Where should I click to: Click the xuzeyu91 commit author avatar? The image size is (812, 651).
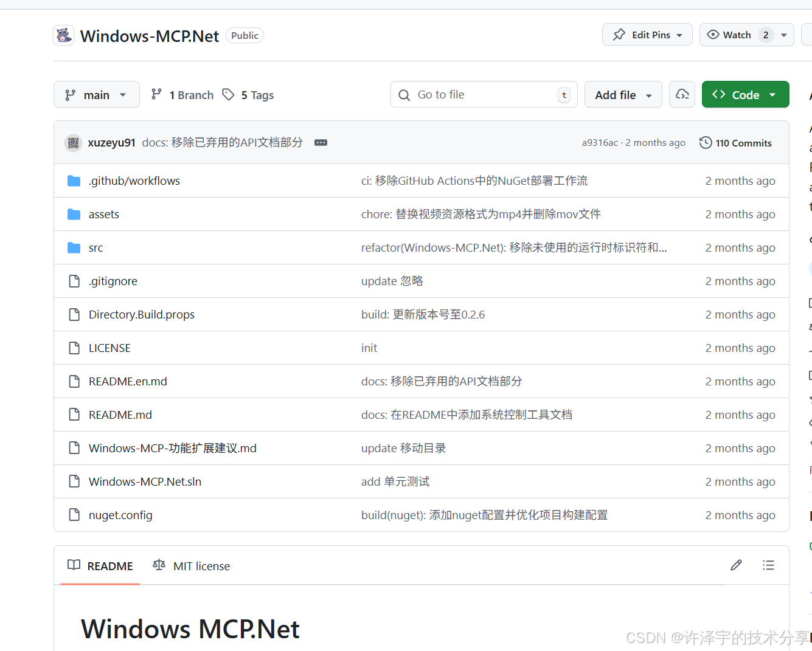click(x=74, y=143)
